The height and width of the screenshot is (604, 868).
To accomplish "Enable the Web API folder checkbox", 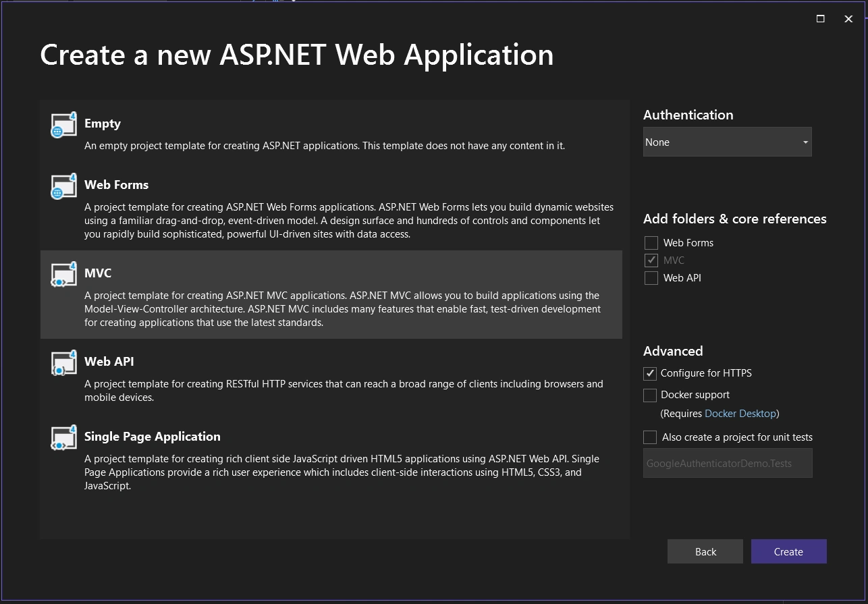I will point(651,278).
